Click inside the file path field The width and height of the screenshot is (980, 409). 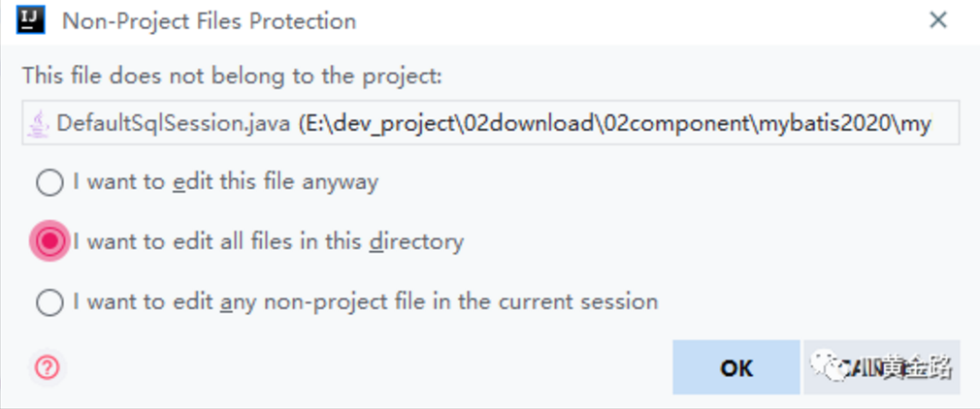click(491, 123)
